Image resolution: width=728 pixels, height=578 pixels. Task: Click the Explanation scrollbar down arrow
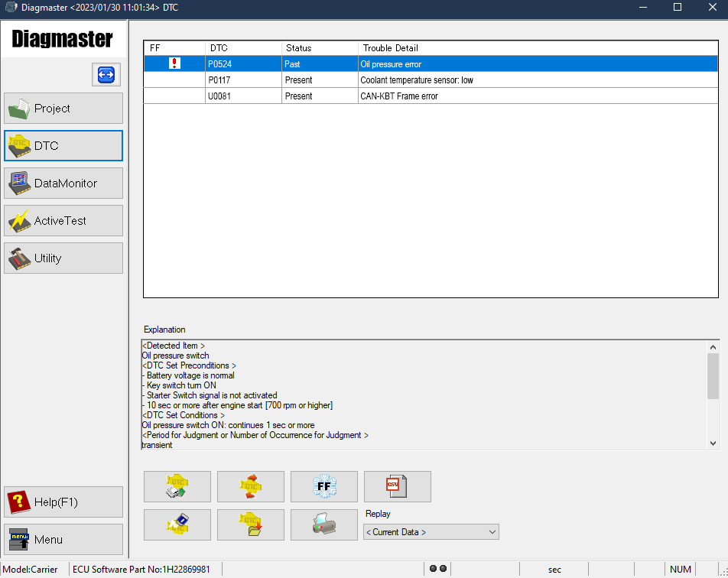click(713, 443)
